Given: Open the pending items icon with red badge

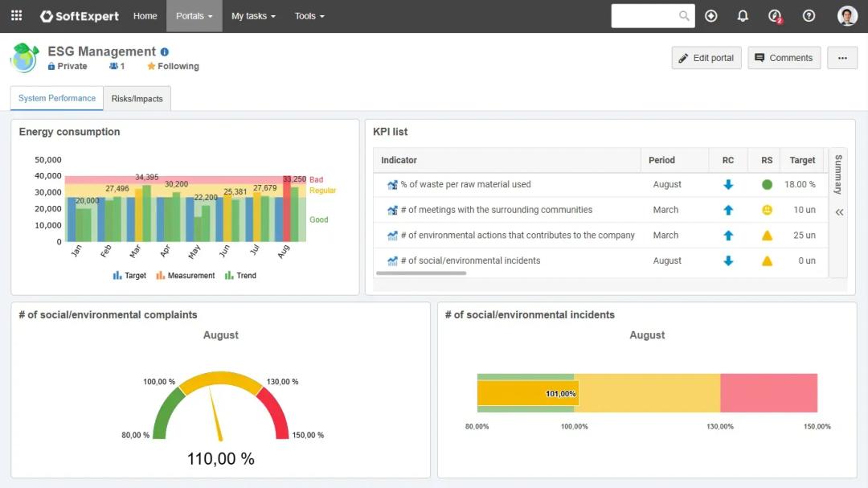Looking at the screenshot, I should [x=775, y=16].
